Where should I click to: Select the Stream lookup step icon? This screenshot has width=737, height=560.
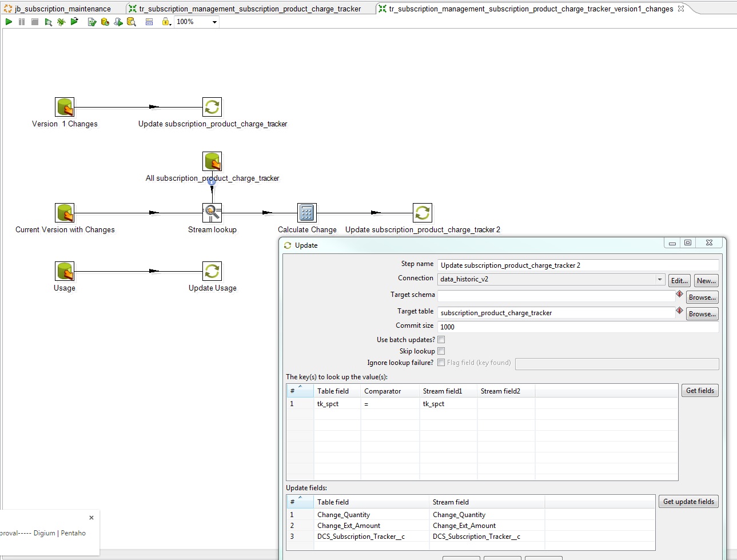point(212,213)
